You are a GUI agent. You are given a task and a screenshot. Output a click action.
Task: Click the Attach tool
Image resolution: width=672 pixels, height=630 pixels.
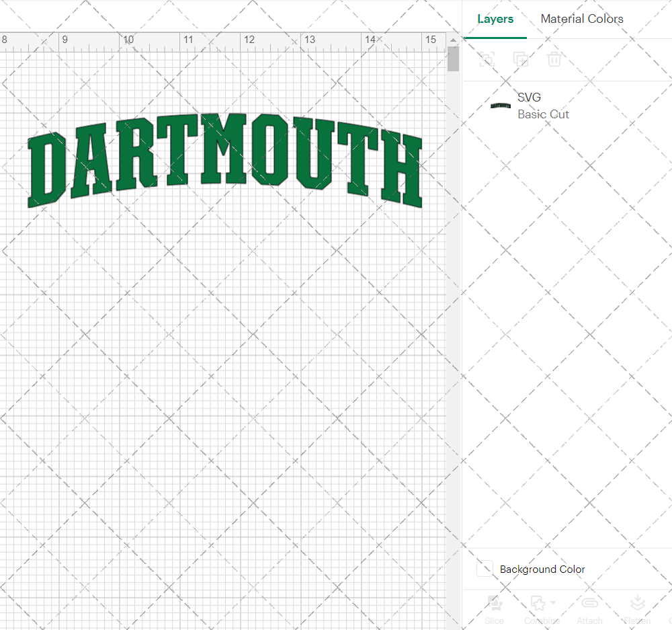tap(589, 609)
